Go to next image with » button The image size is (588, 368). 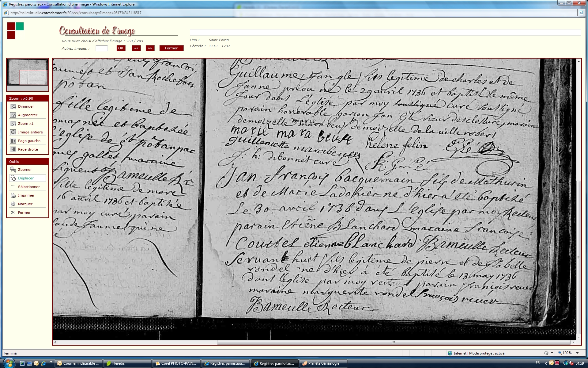pyautogui.click(x=150, y=48)
